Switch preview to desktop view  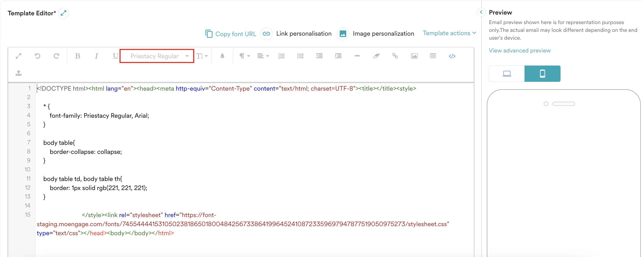pyautogui.click(x=506, y=74)
